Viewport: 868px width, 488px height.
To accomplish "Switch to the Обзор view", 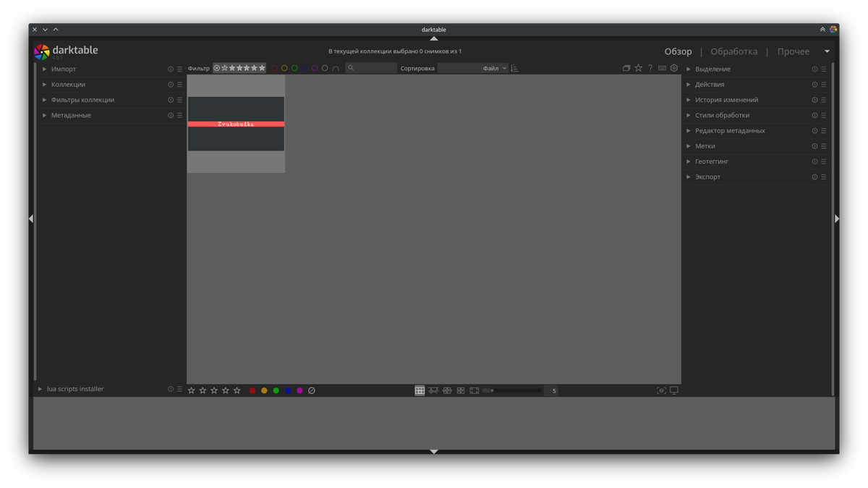I will click(x=678, y=51).
